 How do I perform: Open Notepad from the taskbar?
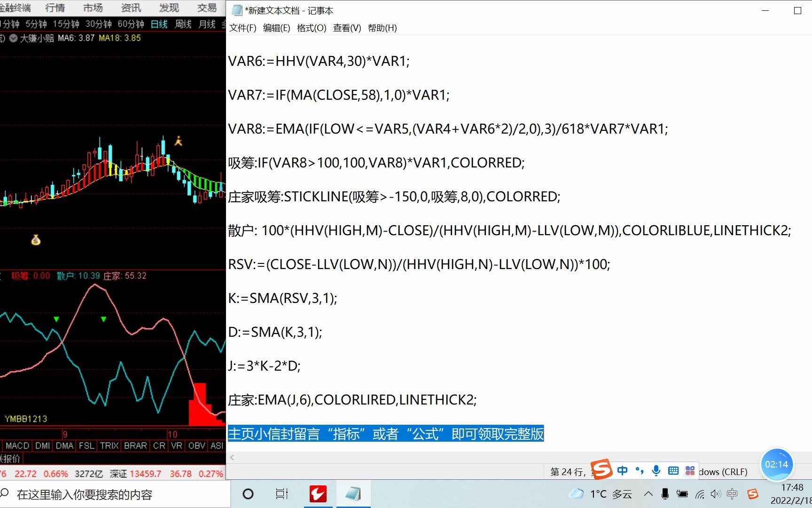pos(353,494)
